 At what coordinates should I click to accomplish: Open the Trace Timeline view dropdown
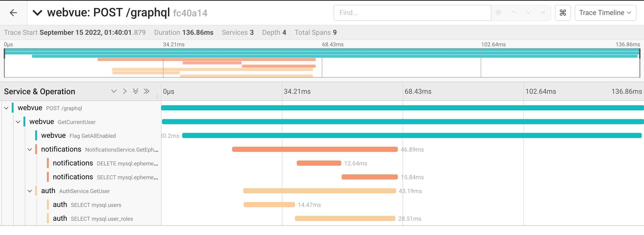tap(605, 12)
